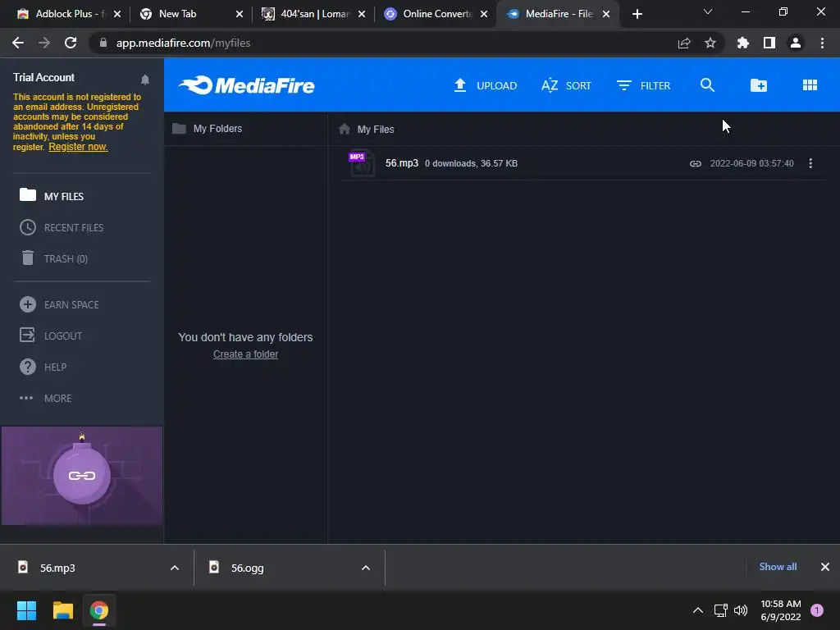Click the notification bell icon
This screenshot has width=840, height=630.
coord(144,80)
